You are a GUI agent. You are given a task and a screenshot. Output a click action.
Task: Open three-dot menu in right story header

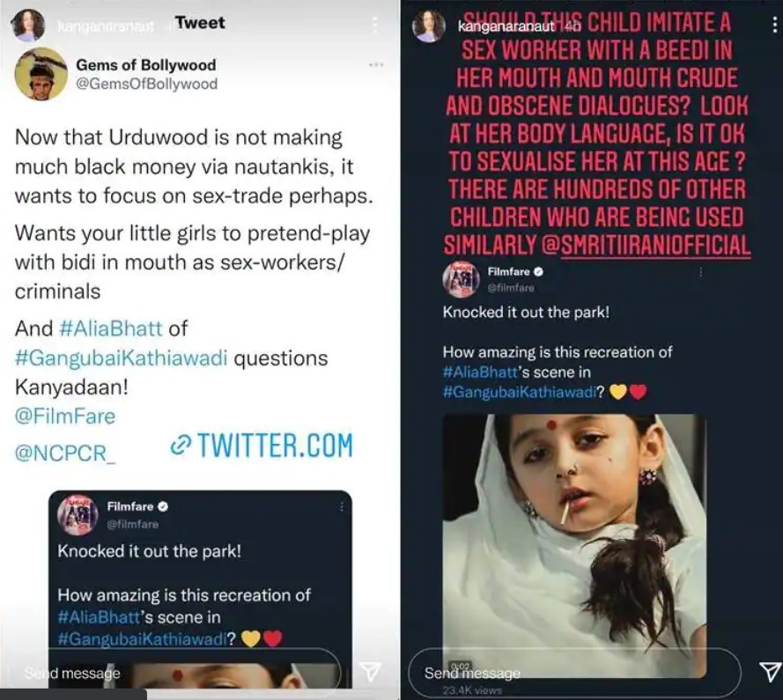pos(774,25)
